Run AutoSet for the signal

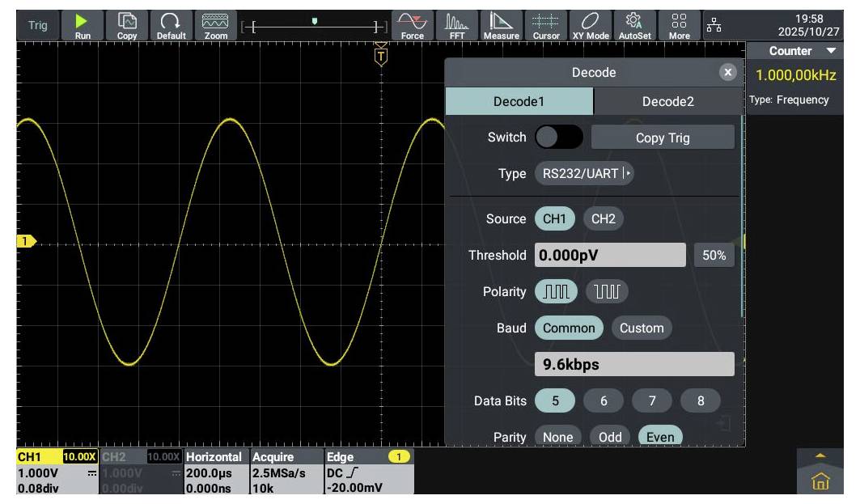point(635,25)
